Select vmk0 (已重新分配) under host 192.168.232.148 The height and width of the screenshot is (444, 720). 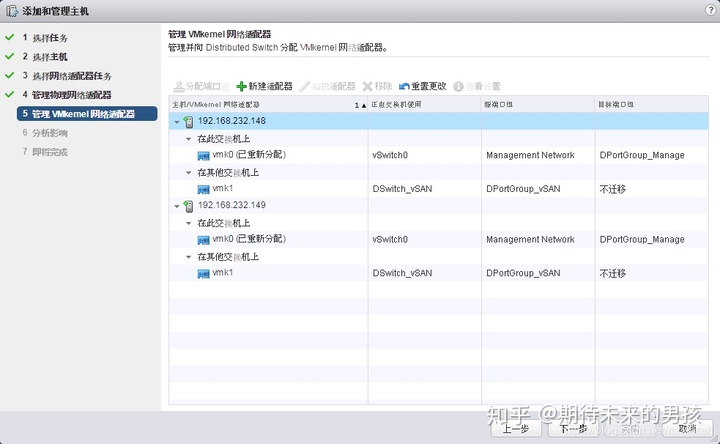249,155
